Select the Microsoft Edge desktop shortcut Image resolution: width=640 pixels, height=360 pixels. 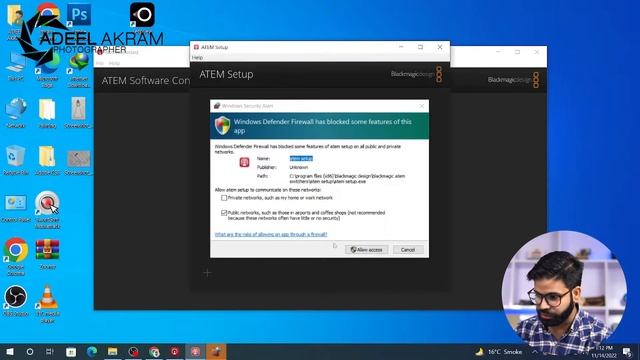[x=47, y=70]
